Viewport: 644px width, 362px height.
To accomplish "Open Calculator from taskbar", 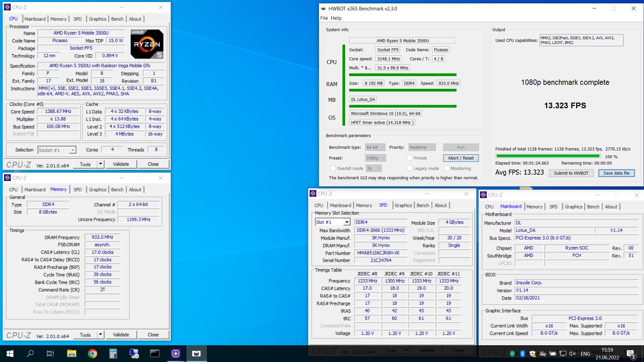I will [x=113, y=353].
